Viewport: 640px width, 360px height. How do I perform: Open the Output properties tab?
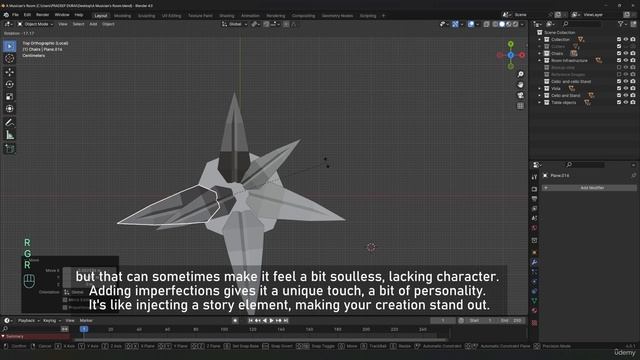pos(534,199)
